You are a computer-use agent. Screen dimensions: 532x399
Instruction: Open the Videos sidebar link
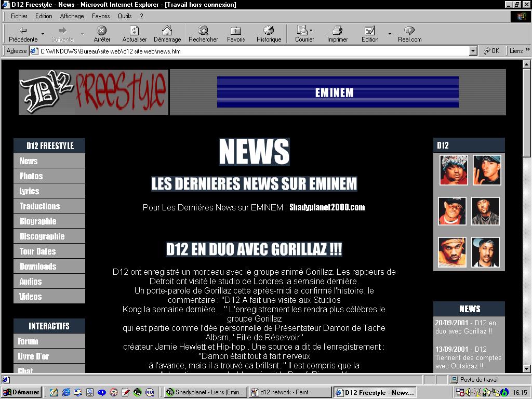pos(49,296)
